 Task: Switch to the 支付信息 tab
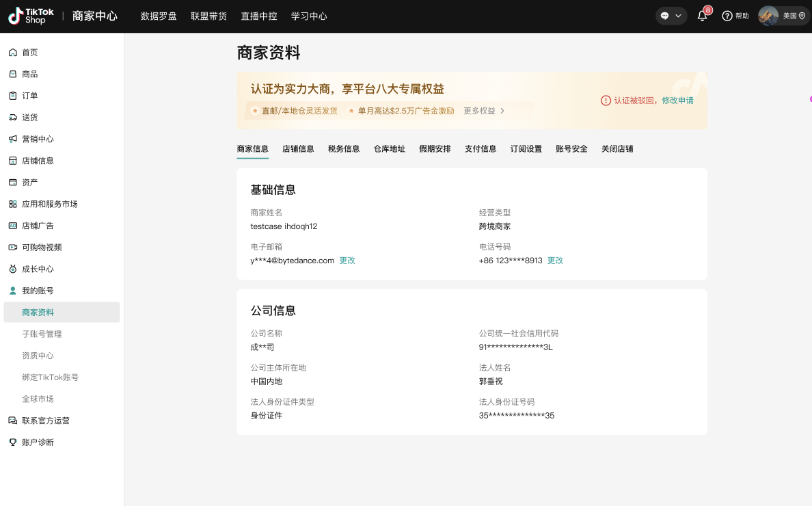(481, 149)
